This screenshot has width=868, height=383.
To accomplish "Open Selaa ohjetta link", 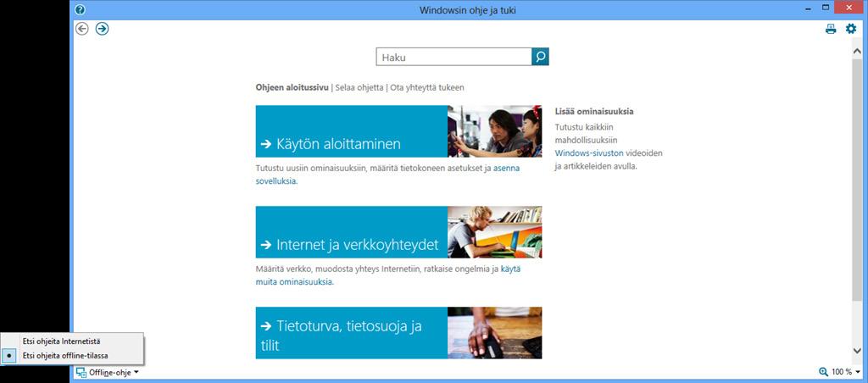I will coord(359,87).
